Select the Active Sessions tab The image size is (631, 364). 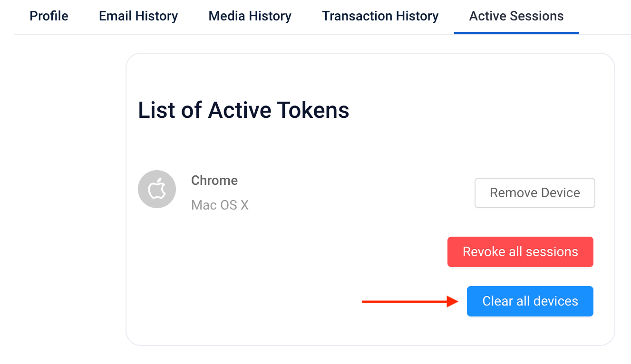click(x=516, y=16)
